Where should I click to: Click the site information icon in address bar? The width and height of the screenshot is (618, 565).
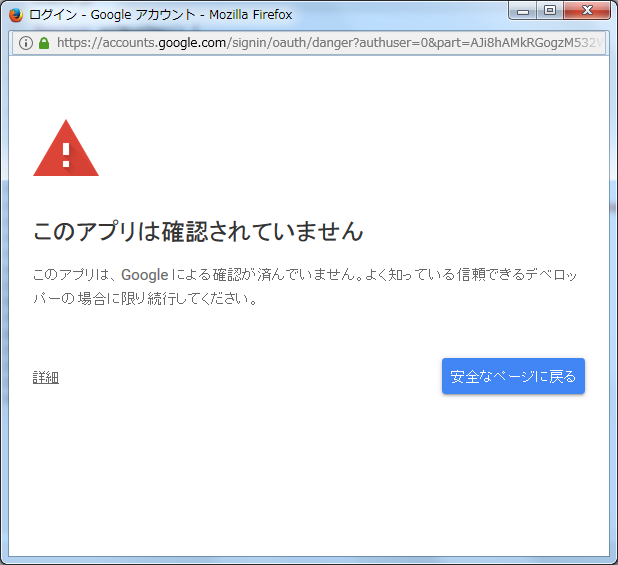[x=26, y=43]
